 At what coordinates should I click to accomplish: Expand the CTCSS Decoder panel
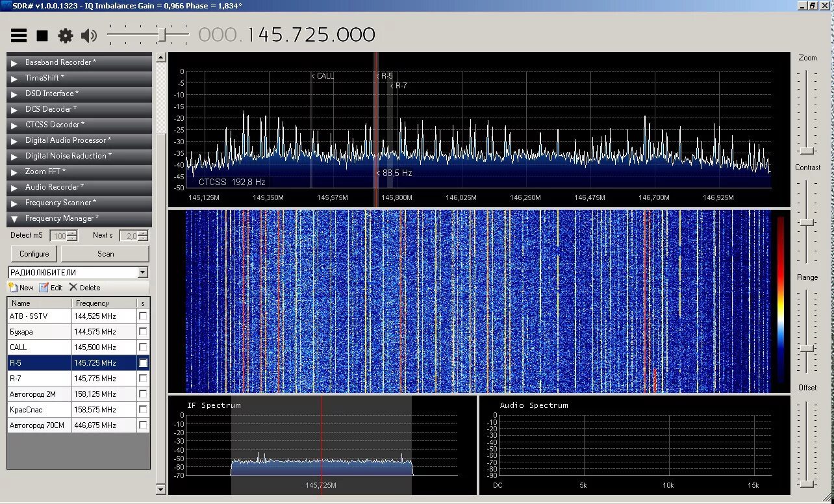79,125
